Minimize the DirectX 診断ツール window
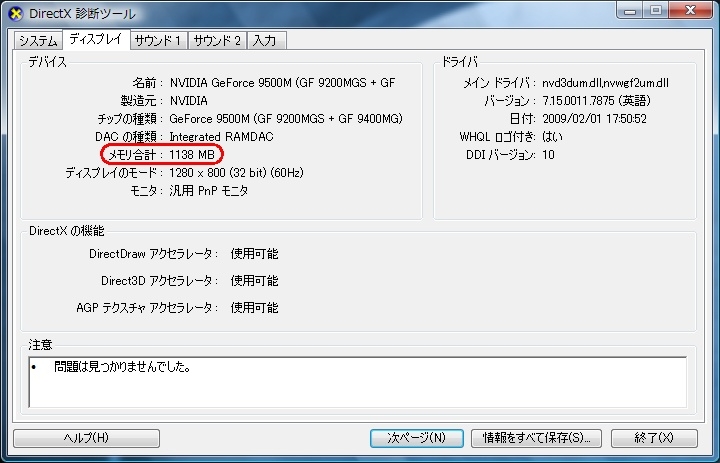The height and width of the screenshot is (463, 720). (x=630, y=10)
